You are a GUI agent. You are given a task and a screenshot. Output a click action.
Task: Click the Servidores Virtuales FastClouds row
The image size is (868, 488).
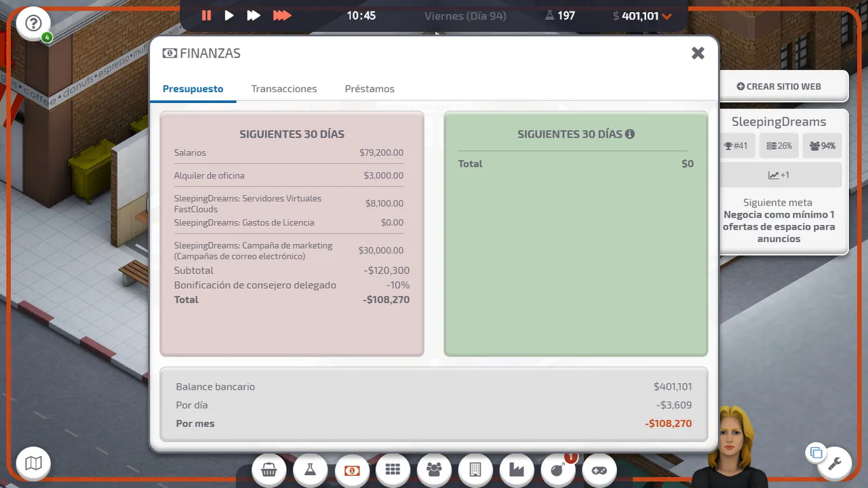point(289,203)
